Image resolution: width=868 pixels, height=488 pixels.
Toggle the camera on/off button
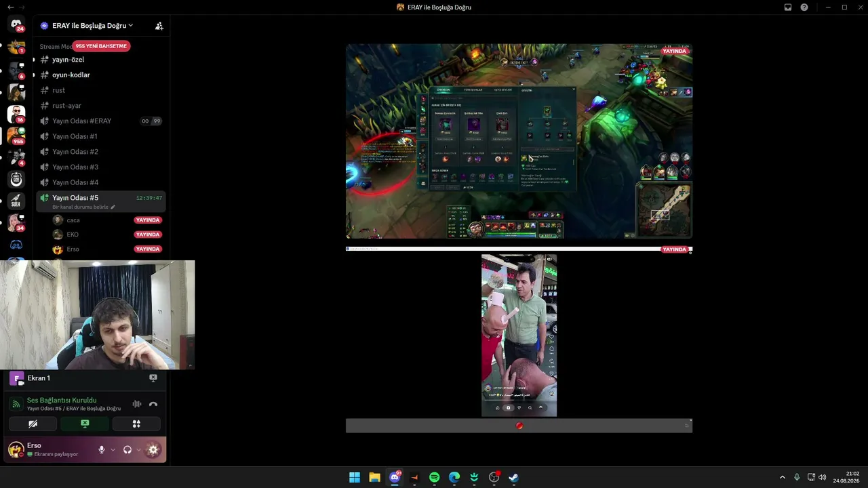(x=33, y=424)
